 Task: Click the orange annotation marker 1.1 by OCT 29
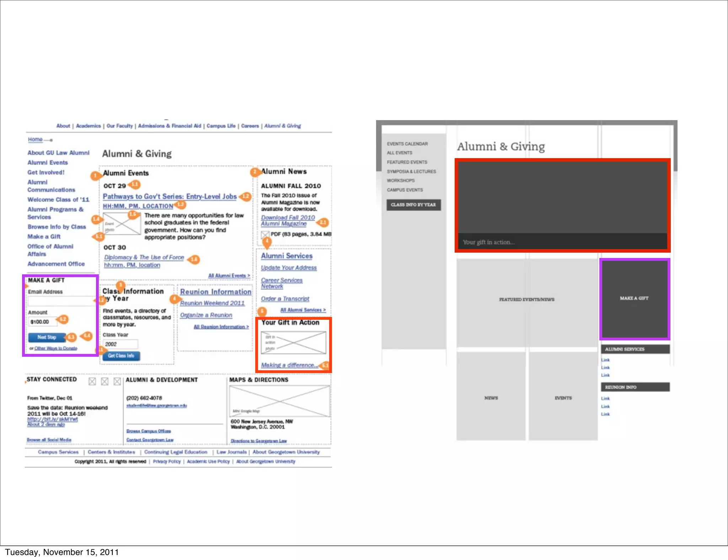135,184
